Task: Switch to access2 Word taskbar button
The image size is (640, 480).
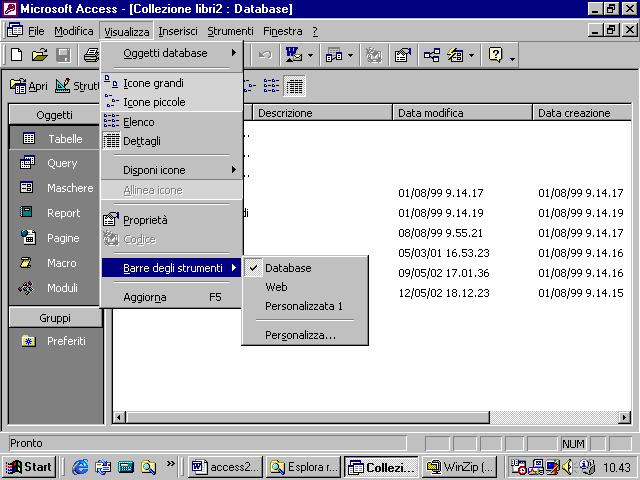Action: click(x=225, y=467)
